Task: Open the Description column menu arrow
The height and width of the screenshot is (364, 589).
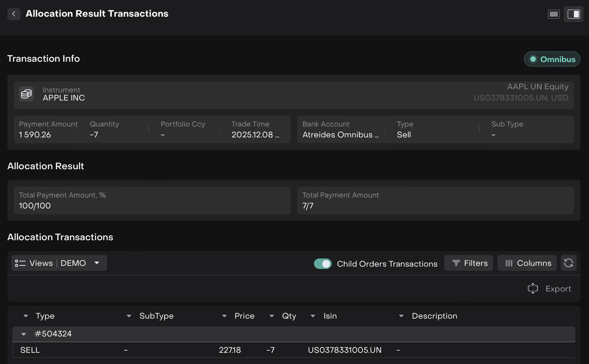Action: point(401,316)
